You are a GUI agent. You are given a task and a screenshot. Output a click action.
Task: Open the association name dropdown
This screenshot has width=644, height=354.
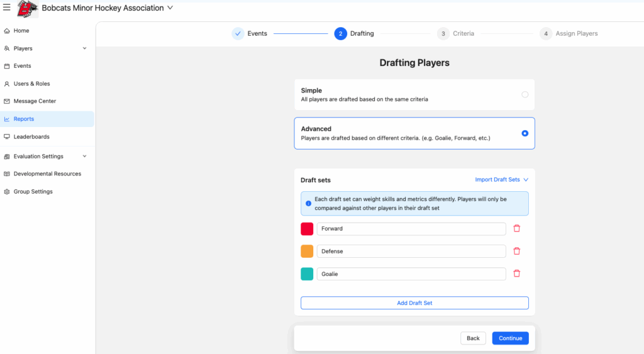click(x=169, y=8)
